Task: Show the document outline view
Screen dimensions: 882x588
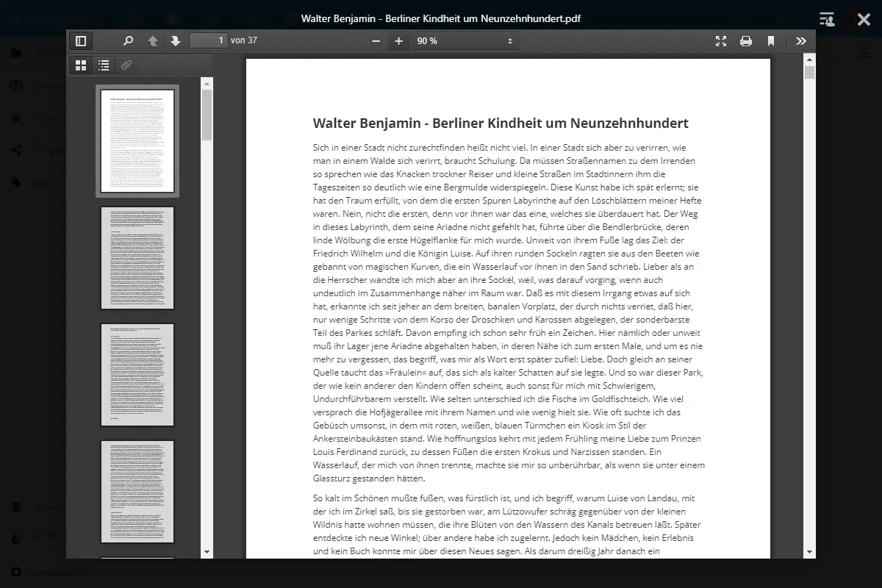Action: [x=104, y=65]
